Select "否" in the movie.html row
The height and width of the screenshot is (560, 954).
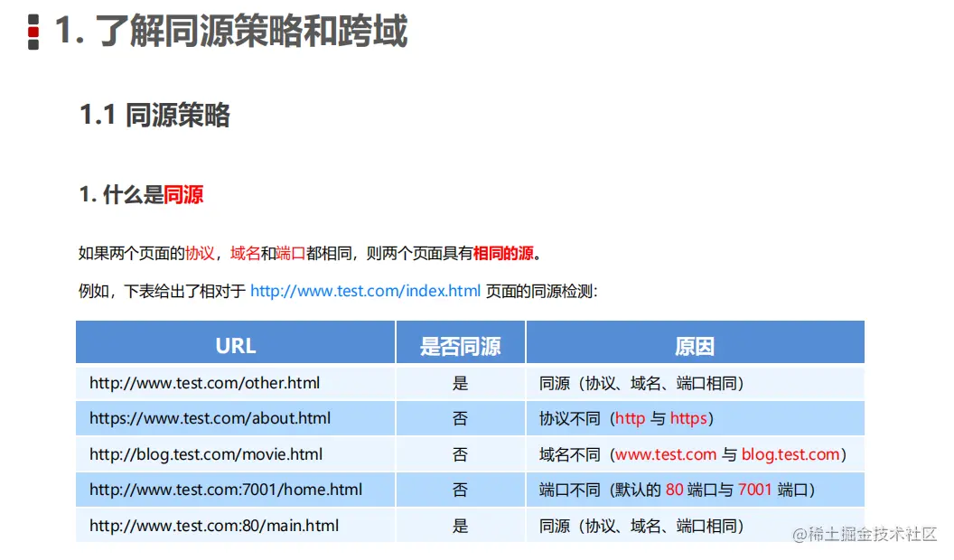[x=461, y=454]
